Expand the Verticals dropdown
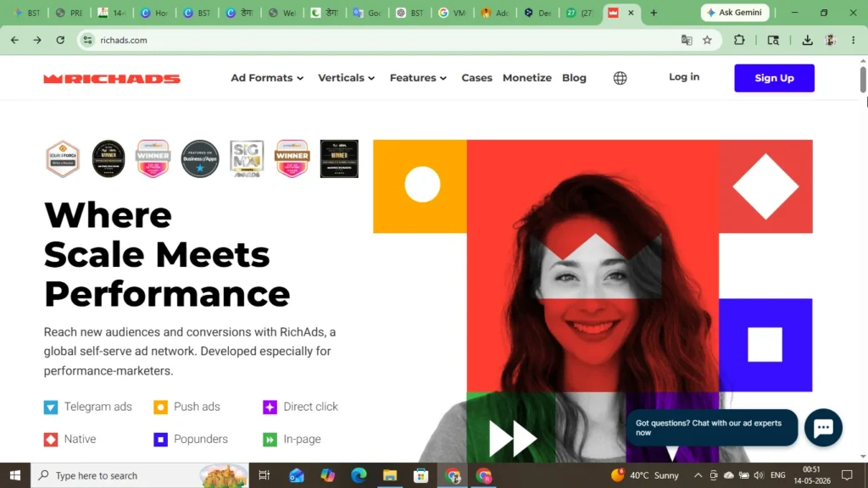Viewport: 868px width, 488px height. [347, 78]
